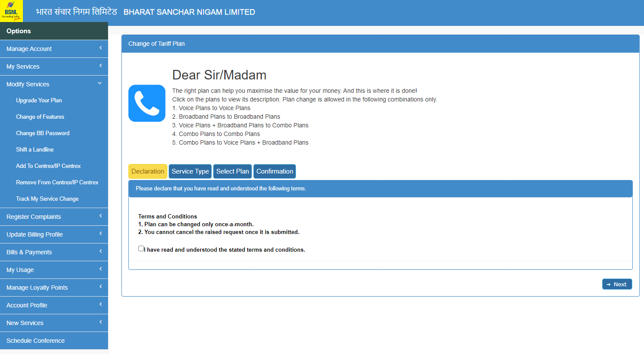
Task: Click Manage Loyalty Points chevron arrow
Action: (x=101, y=287)
